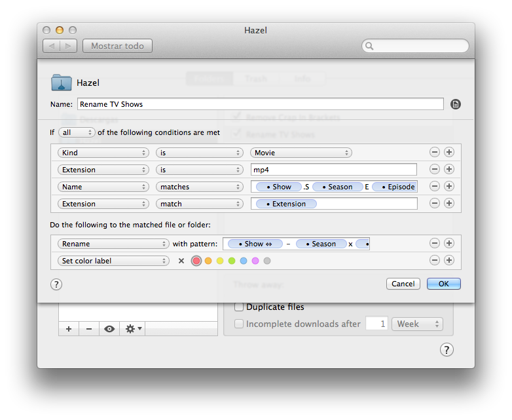512x420 pixels.
Task: Select the yellow color label
Action: coord(220,261)
